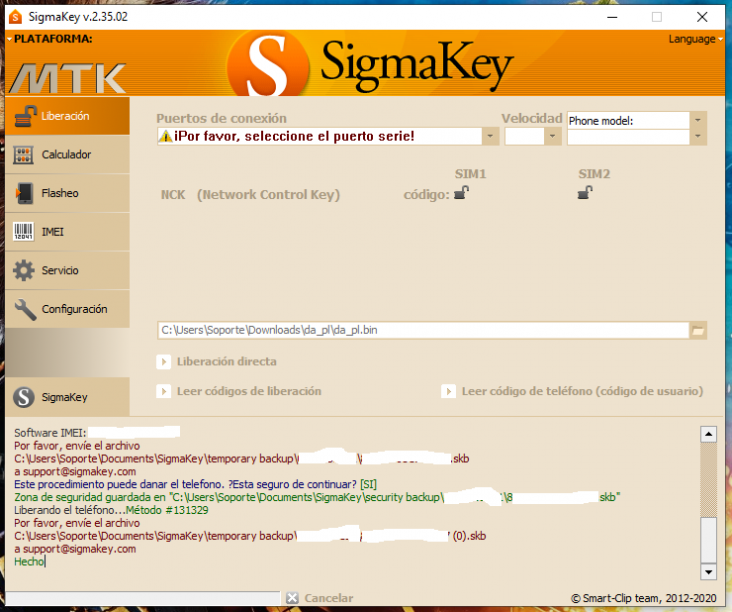Open the Language menu
Screen dimensions: 732x612
[695, 39]
